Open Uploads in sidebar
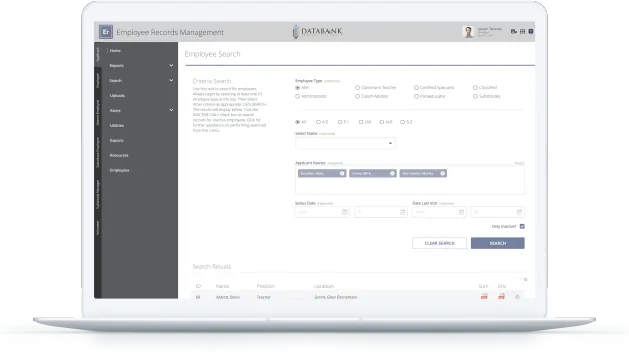629x361 pixels. click(117, 95)
